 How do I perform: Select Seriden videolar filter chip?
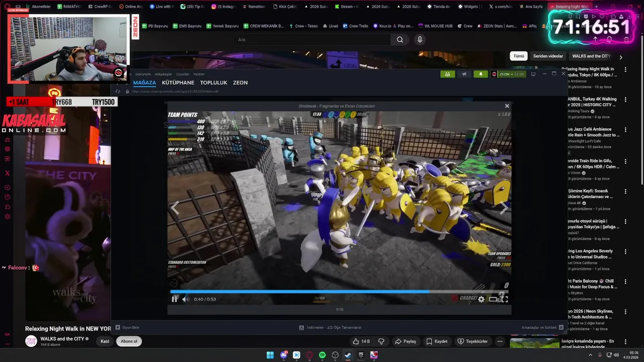coord(548,56)
